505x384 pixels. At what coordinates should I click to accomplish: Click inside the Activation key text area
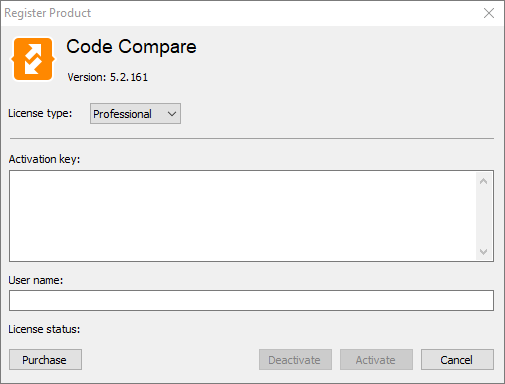243,216
